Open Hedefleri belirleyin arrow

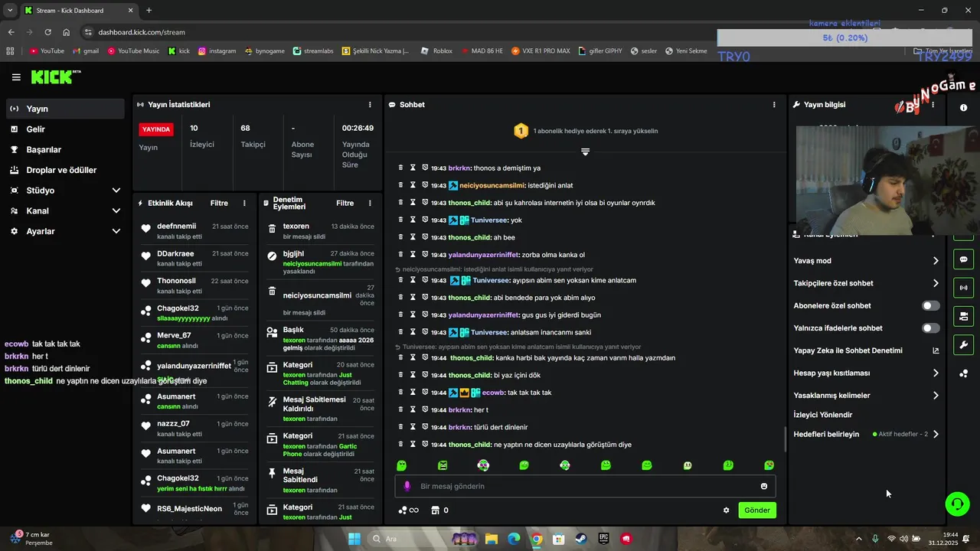(936, 434)
